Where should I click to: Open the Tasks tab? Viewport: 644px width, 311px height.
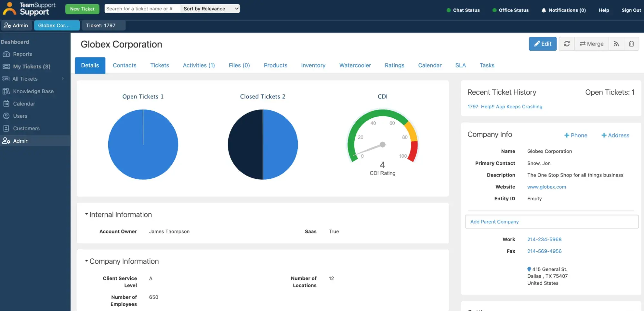pyautogui.click(x=487, y=65)
